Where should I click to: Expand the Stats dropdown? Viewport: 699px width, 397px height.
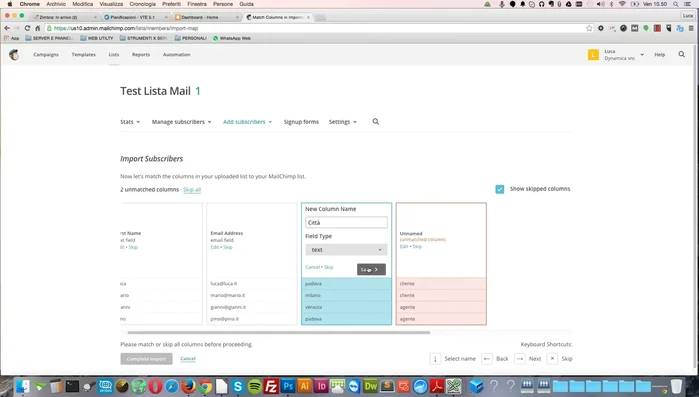click(x=130, y=122)
